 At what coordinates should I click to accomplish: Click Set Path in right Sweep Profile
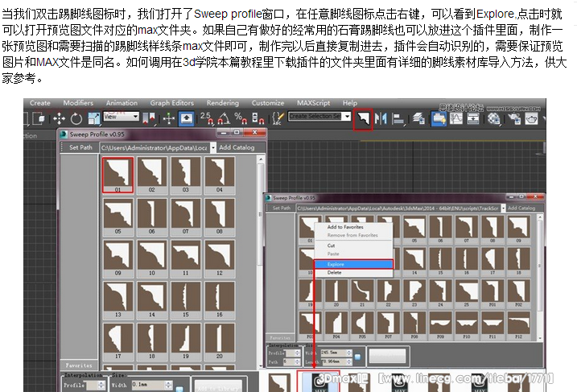tap(281, 208)
